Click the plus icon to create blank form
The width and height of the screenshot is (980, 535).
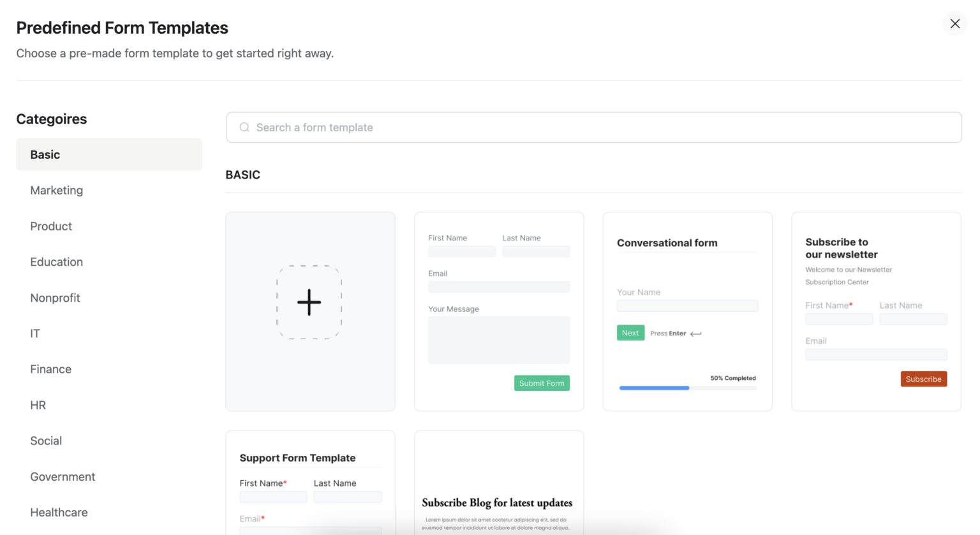coord(309,302)
